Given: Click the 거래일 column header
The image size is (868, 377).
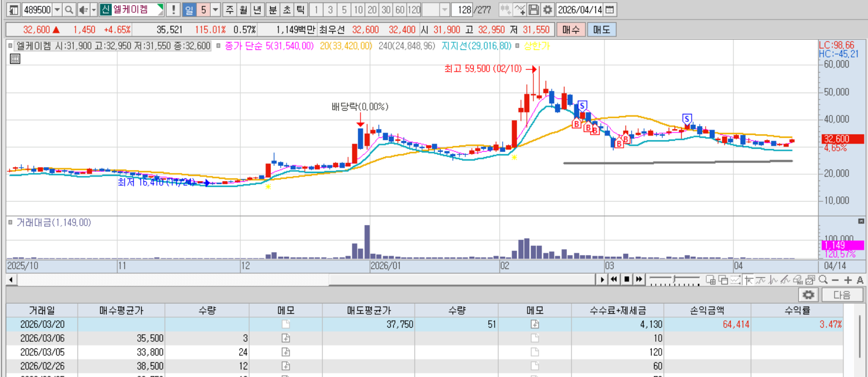Looking at the screenshot, I should tap(42, 310).
